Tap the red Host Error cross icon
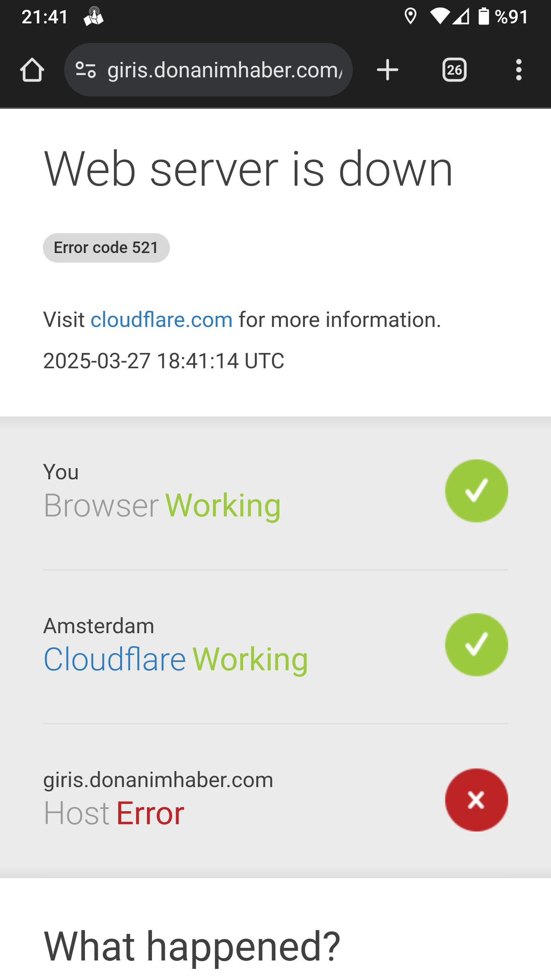The height and width of the screenshot is (980, 551). click(x=476, y=800)
